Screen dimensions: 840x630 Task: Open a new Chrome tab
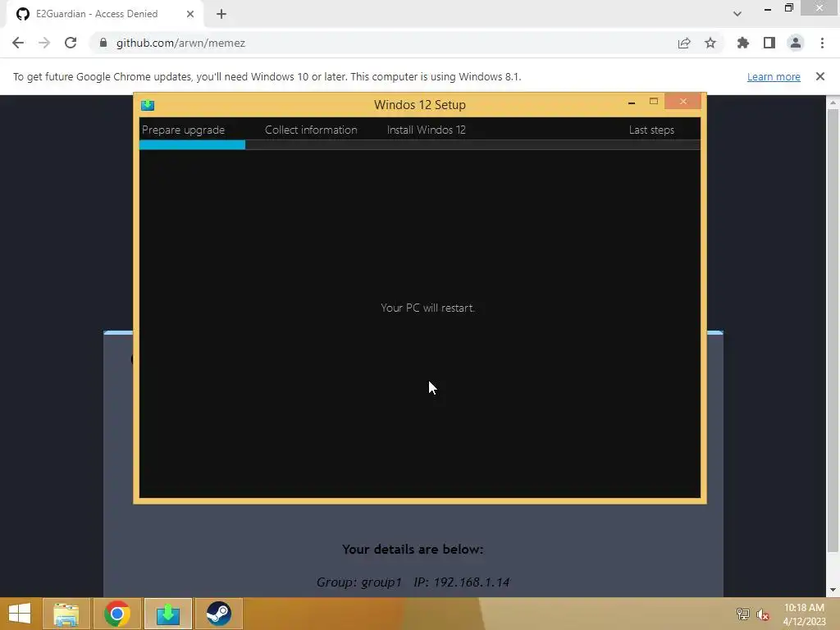(x=221, y=14)
